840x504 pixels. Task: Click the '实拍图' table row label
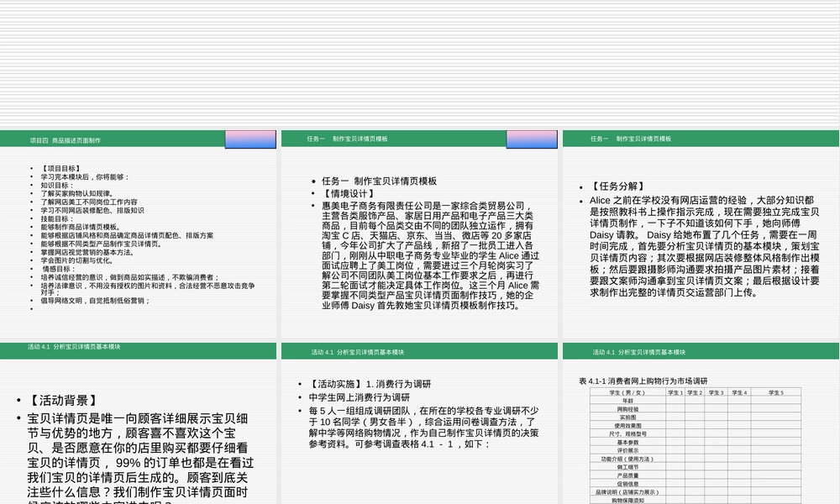click(x=627, y=417)
